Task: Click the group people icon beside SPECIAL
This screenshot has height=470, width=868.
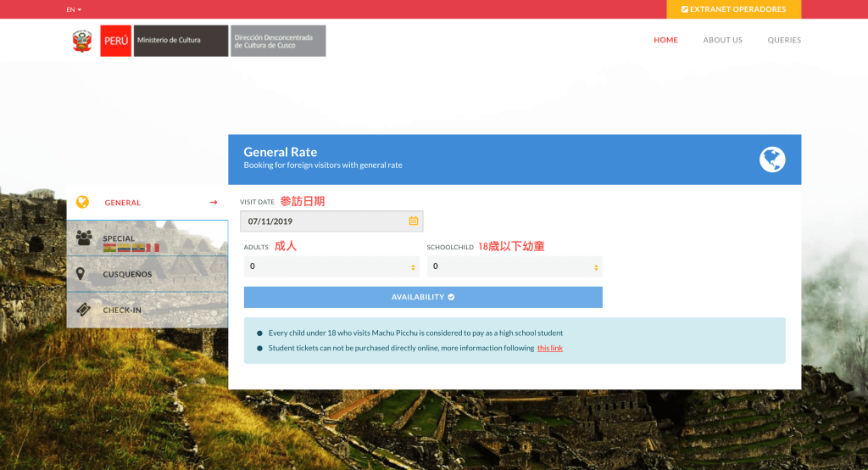Action: tap(83, 238)
